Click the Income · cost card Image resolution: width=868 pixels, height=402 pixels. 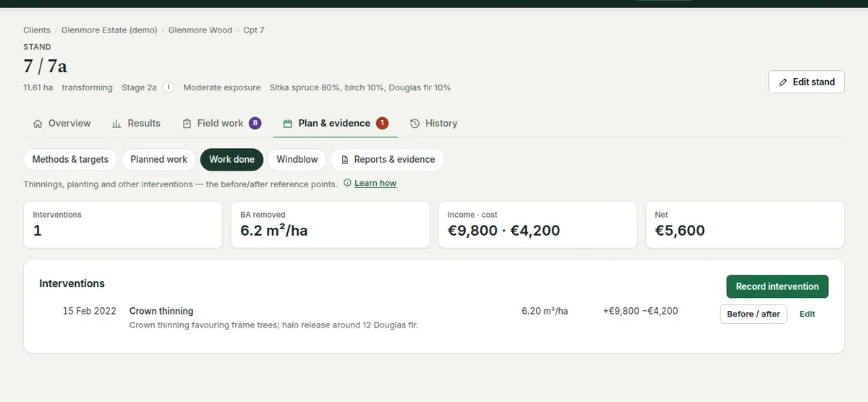click(x=537, y=225)
